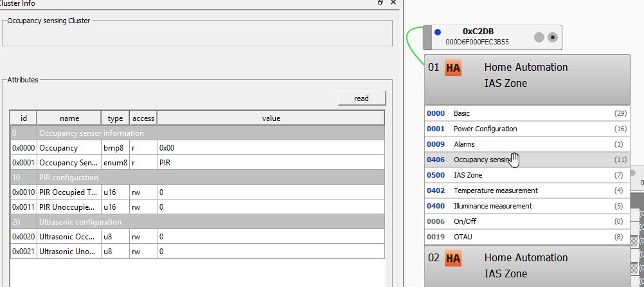Toggle the dark-dot circle button on node 0xC2DB
The image size is (644, 287).
(552, 37)
